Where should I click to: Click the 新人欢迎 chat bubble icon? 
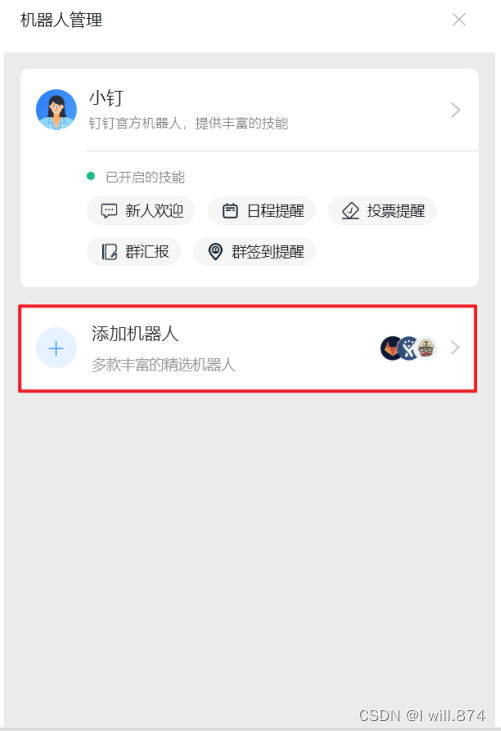pyautogui.click(x=109, y=211)
